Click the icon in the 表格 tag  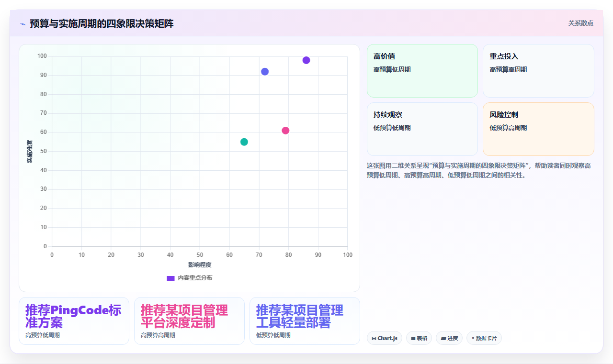[413, 339]
